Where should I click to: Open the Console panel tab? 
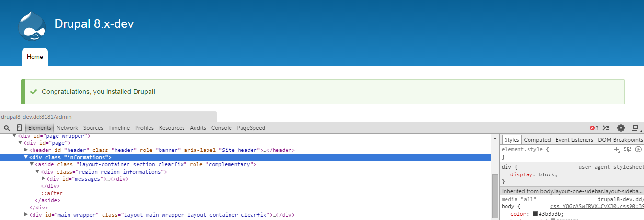[221, 128]
